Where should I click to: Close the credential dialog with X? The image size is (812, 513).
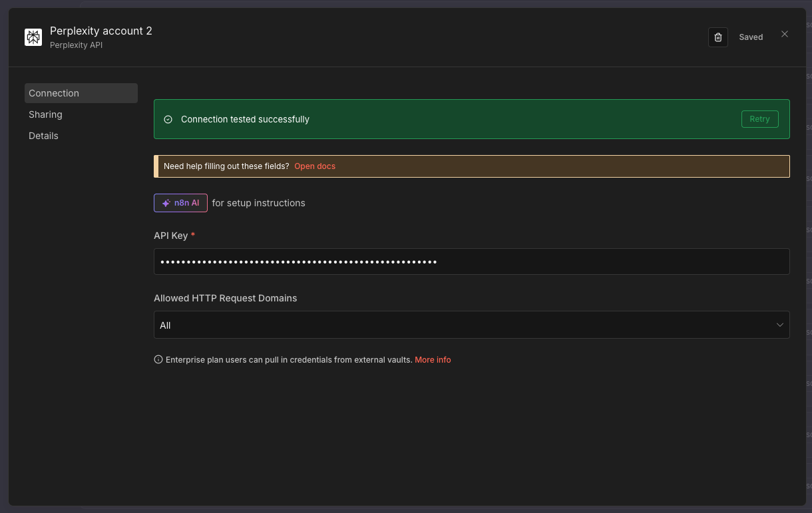coord(784,35)
